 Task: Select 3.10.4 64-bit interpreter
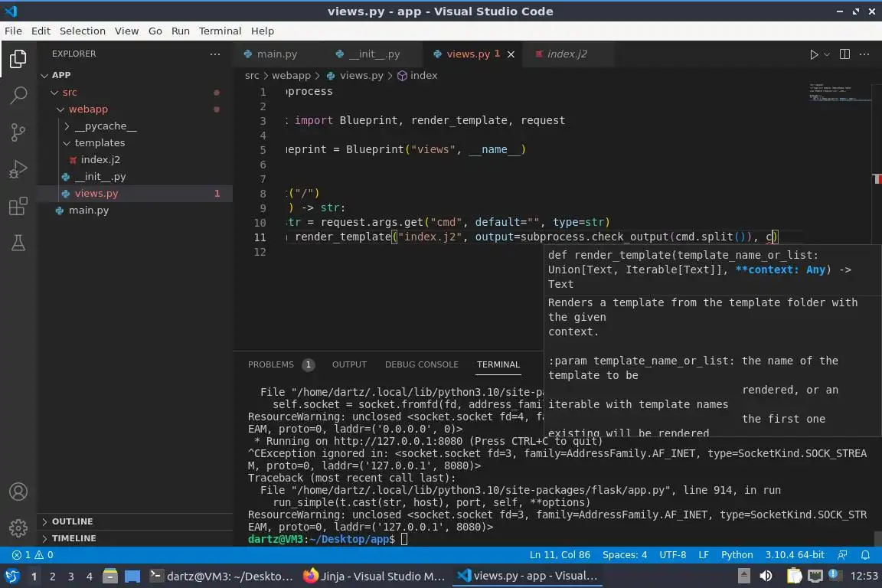pos(794,555)
